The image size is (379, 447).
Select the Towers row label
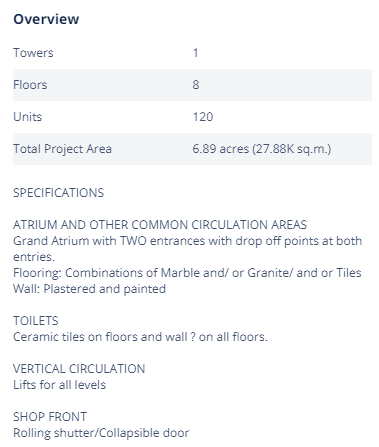33,53
